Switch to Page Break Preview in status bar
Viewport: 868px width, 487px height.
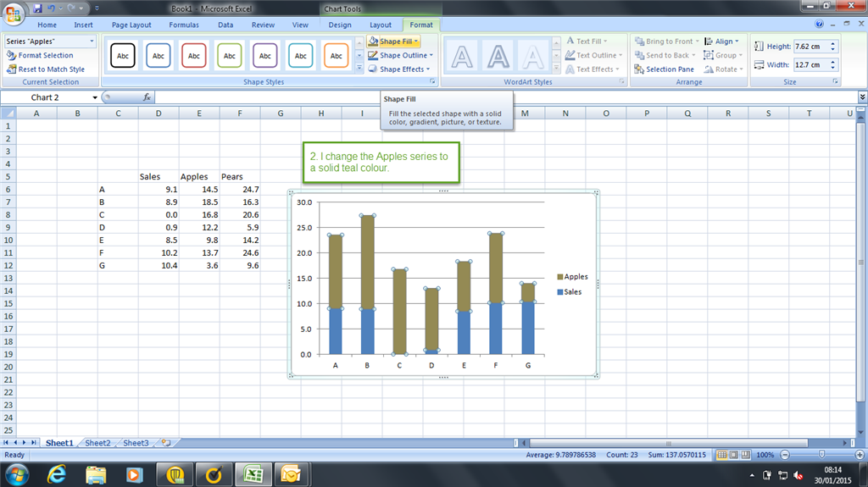[746, 455]
